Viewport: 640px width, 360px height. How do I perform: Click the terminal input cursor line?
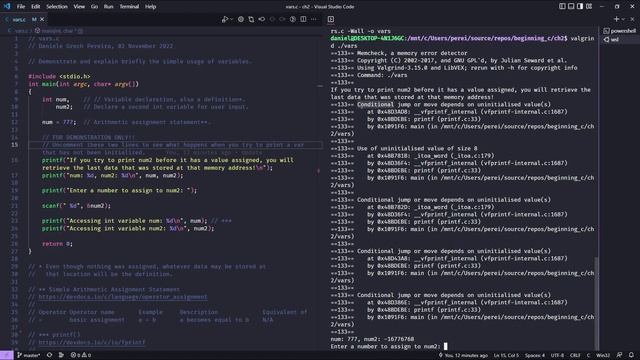[x=389, y=347]
